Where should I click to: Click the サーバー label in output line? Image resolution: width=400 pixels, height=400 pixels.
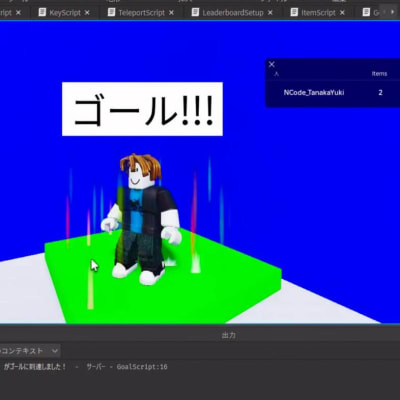96,367
